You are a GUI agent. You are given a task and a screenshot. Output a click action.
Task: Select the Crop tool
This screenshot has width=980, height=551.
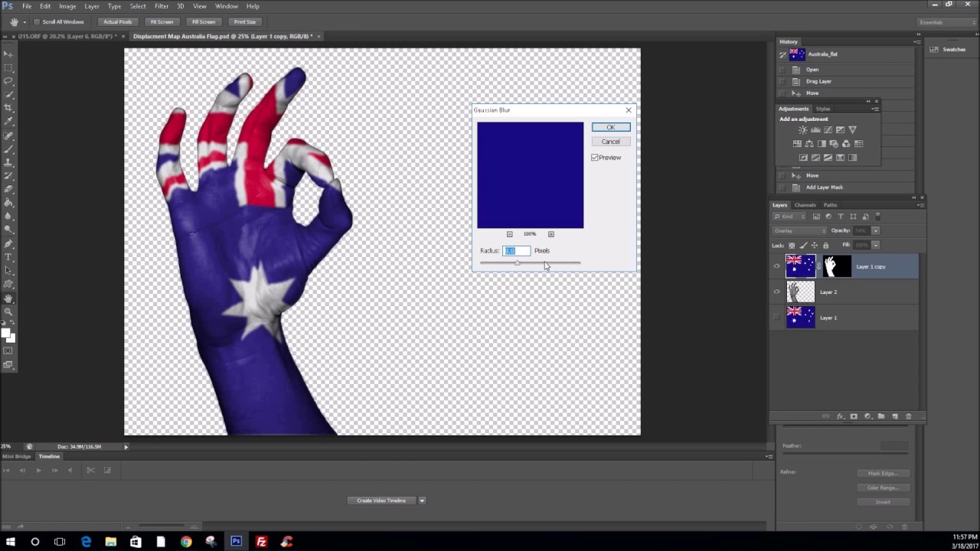pos(8,108)
